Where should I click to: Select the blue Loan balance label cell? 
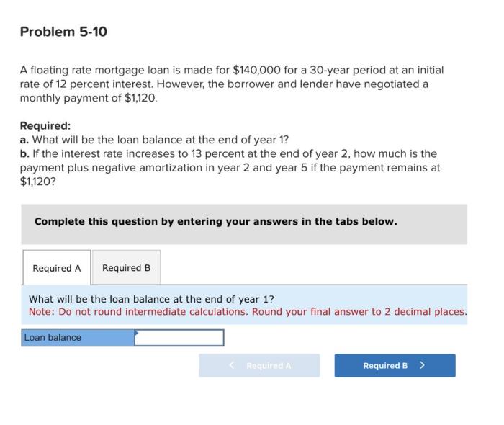[x=78, y=338]
